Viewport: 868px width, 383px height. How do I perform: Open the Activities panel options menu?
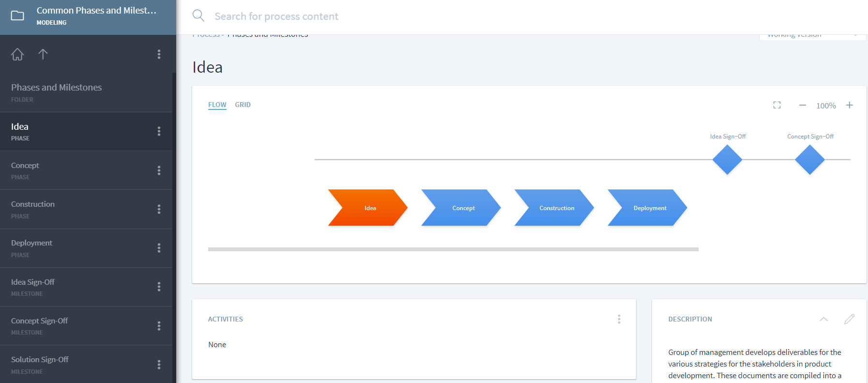point(619,319)
